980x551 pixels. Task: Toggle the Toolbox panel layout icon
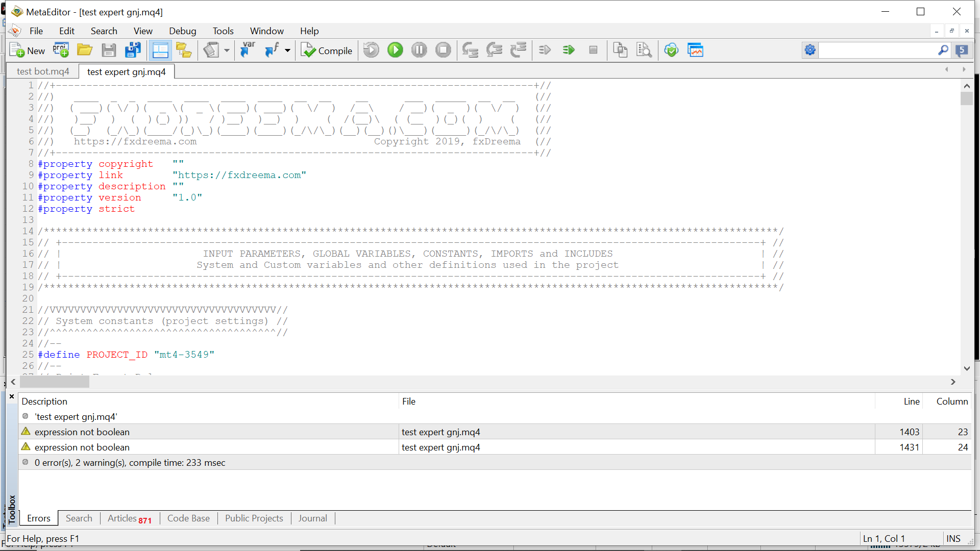pos(160,50)
